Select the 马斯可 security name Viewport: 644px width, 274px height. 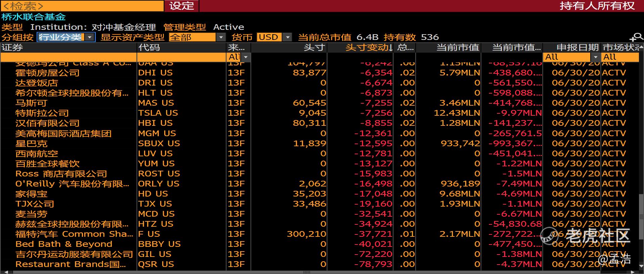[31, 103]
